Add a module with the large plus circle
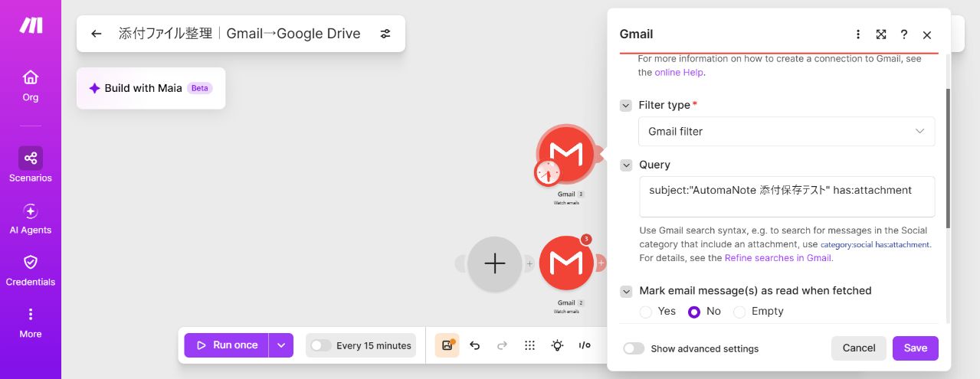This screenshot has width=980, height=379. click(x=494, y=263)
